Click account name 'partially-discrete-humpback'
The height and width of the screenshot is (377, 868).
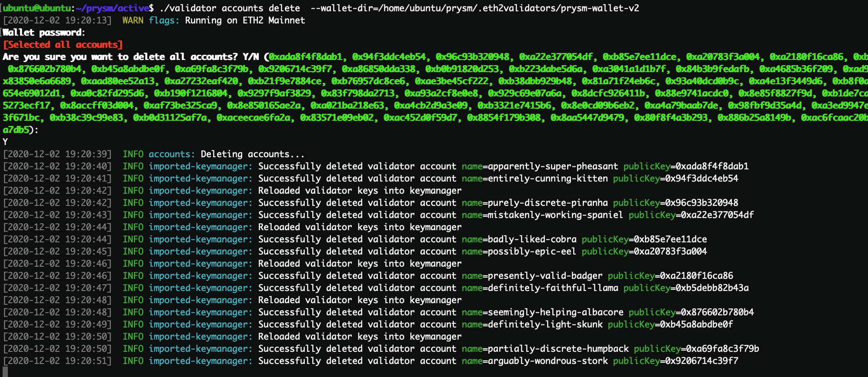(x=558, y=349)
